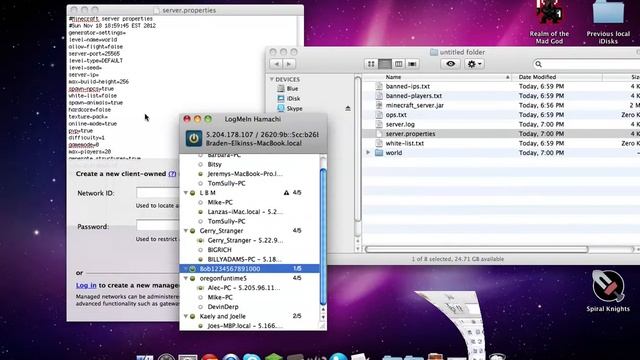640x360 pixels.
Task: Eject the Skype volume
Action: click(348, 109)
